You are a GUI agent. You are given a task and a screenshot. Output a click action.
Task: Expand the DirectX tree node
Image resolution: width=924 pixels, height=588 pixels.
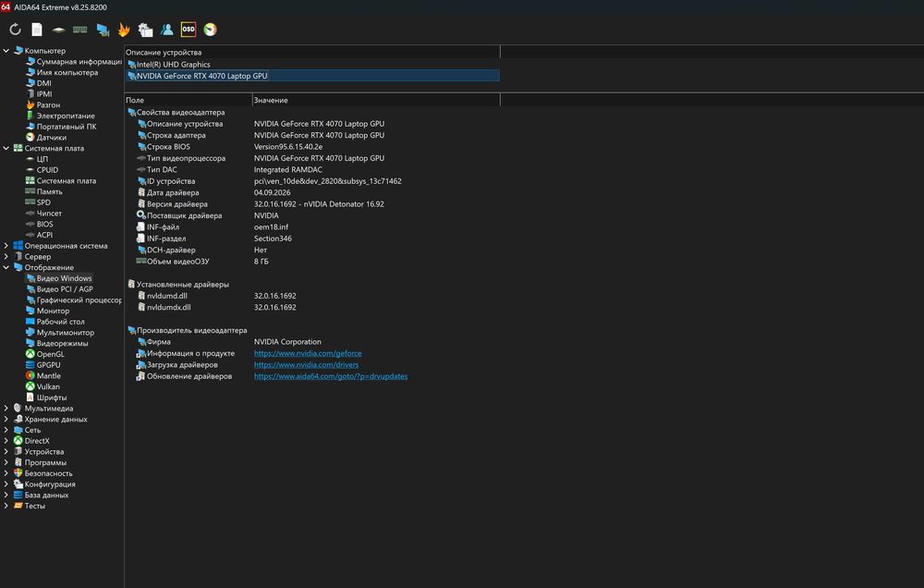pos(6,441)
